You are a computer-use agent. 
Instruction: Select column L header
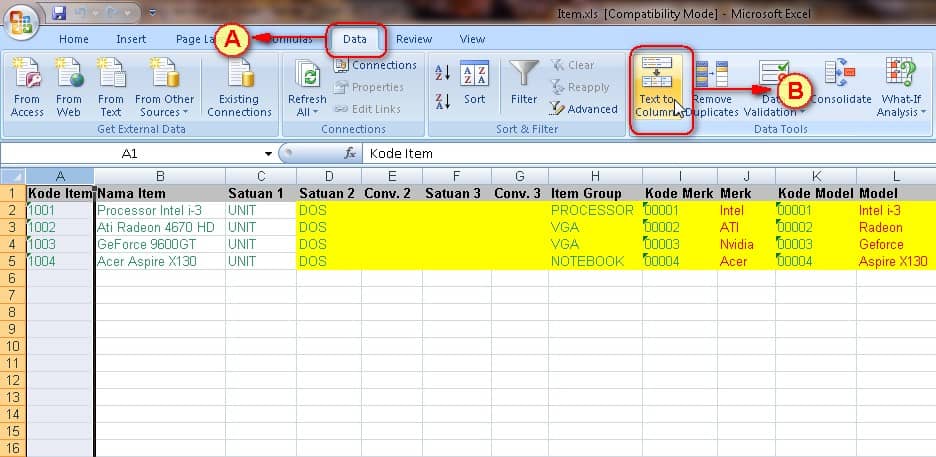pyautogui.click(x=896, y=176)
